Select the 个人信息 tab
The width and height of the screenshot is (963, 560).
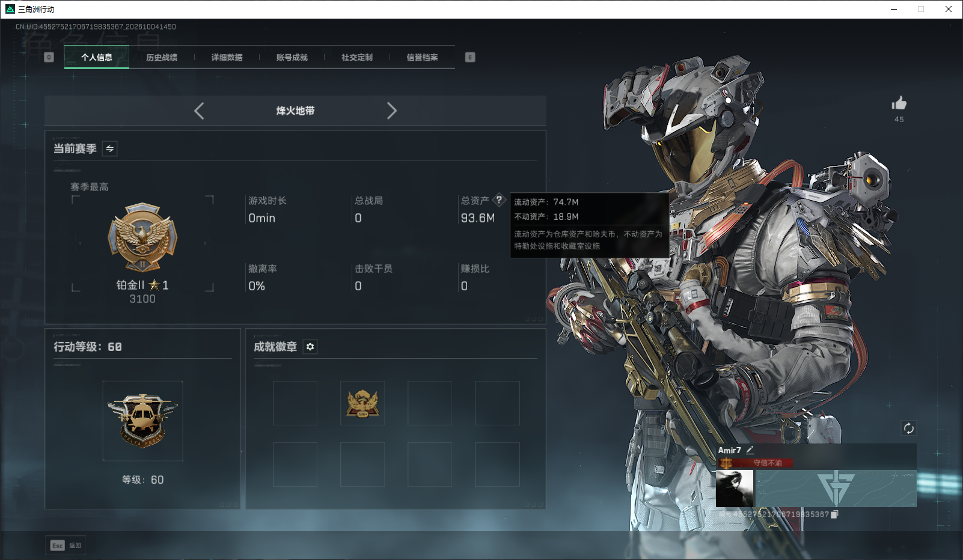tap(97, 57)
